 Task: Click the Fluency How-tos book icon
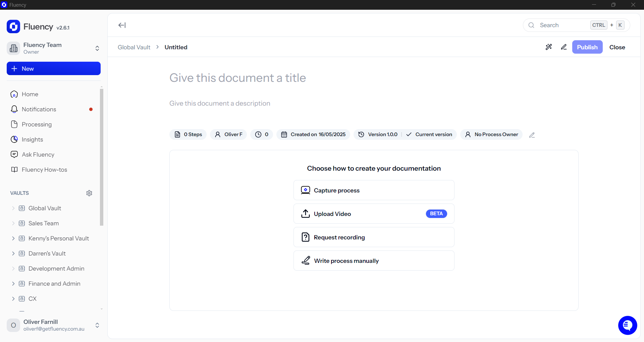click(14, 170)
